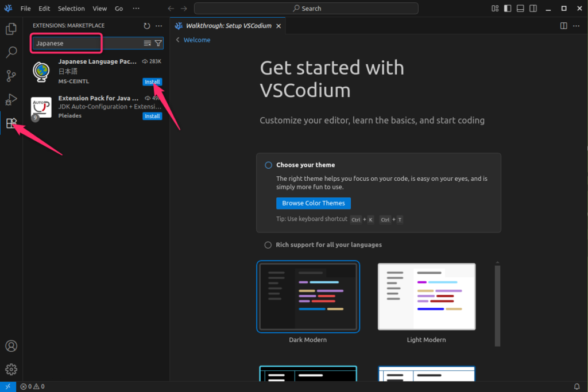Image resolution: width=588 pixels, height=392 pixels.
Task: Open the Accounts icon in activity bar
Action: 11,346
